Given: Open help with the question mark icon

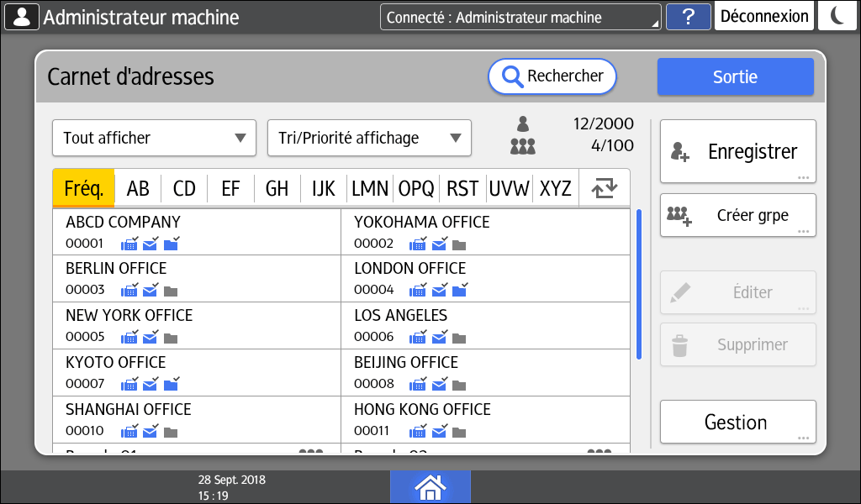Looking at the screenshot, I should click(x=688, y=17).
